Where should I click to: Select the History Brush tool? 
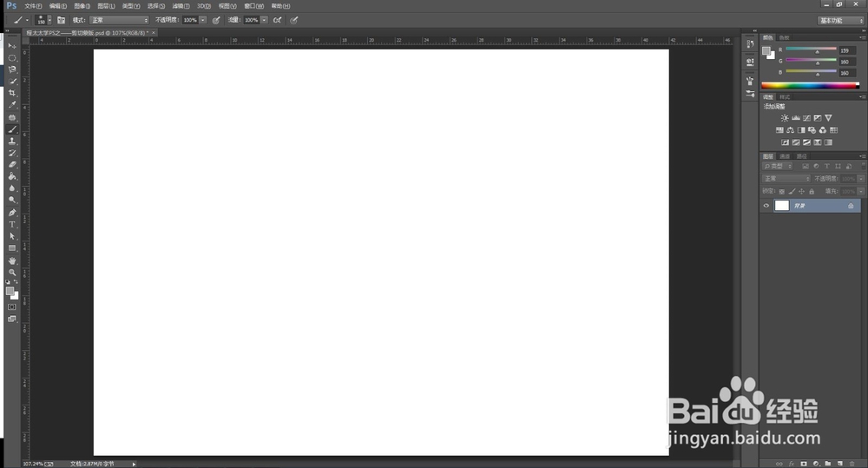(12, 153)
